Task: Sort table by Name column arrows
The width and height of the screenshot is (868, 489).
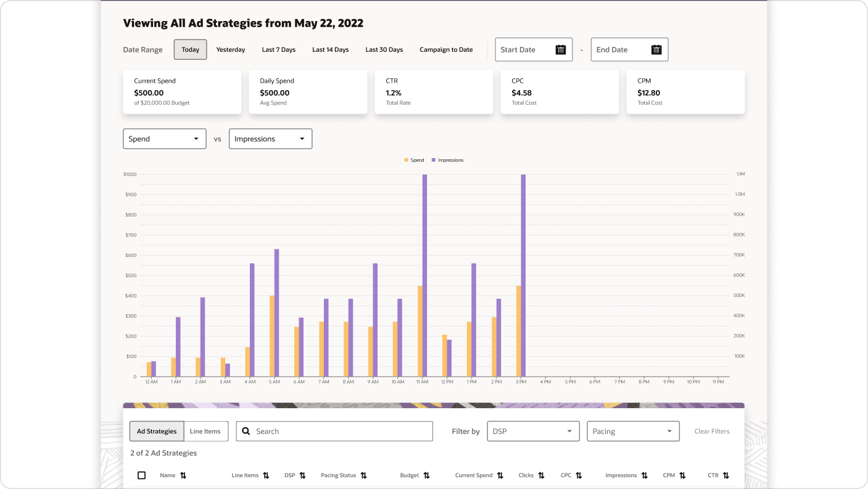Action: (x=183, y=475)
